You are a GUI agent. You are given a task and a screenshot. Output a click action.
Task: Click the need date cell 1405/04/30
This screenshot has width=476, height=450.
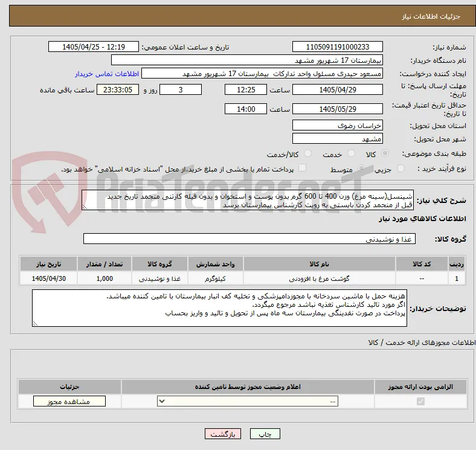pyautogui.click(x=48, y=278)
